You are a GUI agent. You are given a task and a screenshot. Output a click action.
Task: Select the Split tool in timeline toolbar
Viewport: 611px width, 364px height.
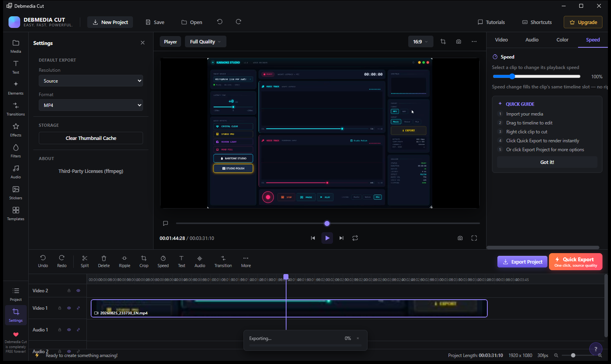(x=85, y=261)
